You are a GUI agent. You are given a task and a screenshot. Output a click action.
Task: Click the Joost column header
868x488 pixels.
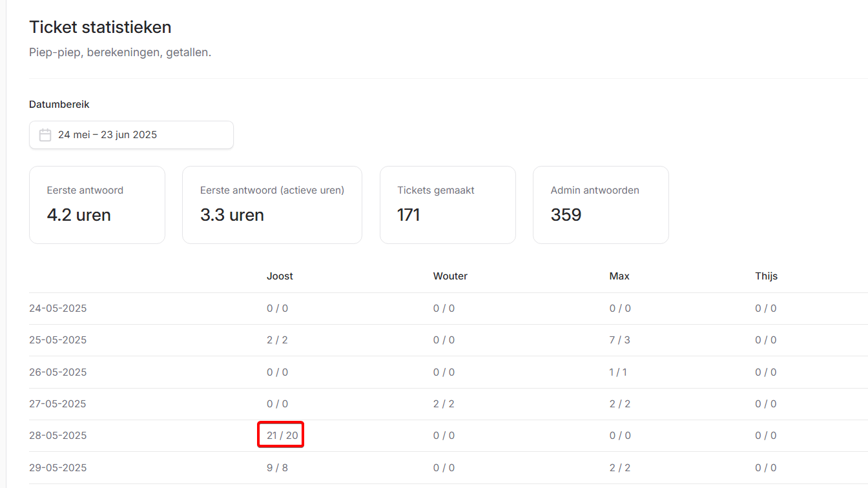point(280,276)
